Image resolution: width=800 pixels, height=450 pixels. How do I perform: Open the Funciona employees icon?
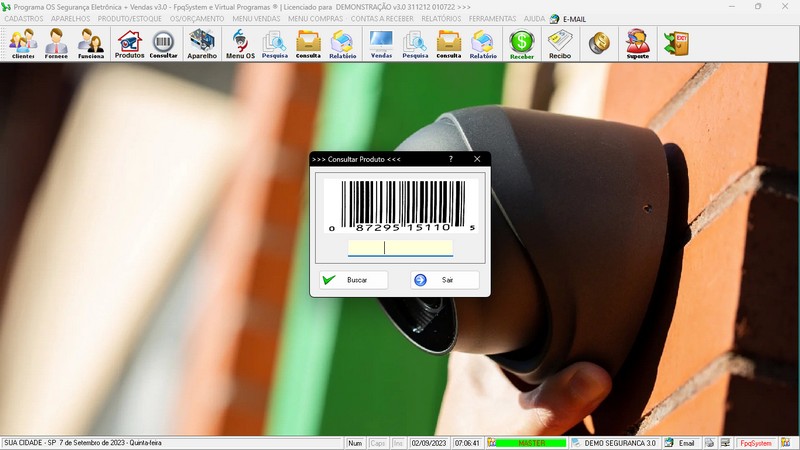click(91, 44)
